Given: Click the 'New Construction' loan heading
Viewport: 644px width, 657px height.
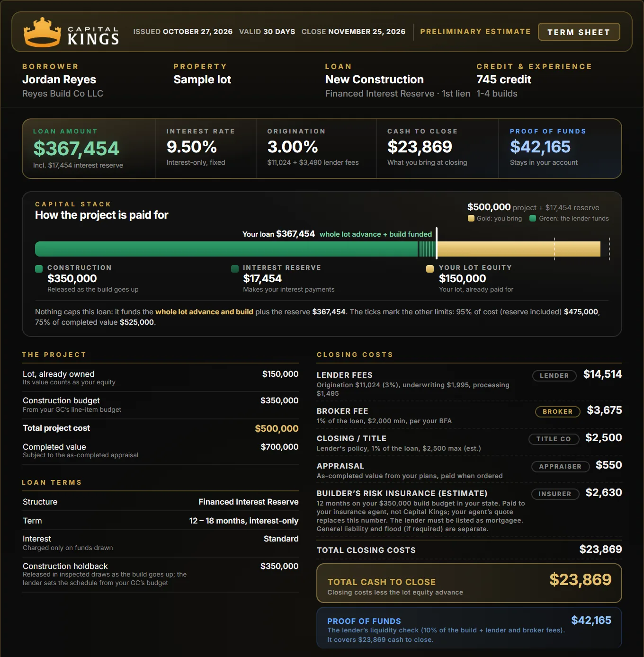Looking at the screenshot, I should (x=375, y=80).
